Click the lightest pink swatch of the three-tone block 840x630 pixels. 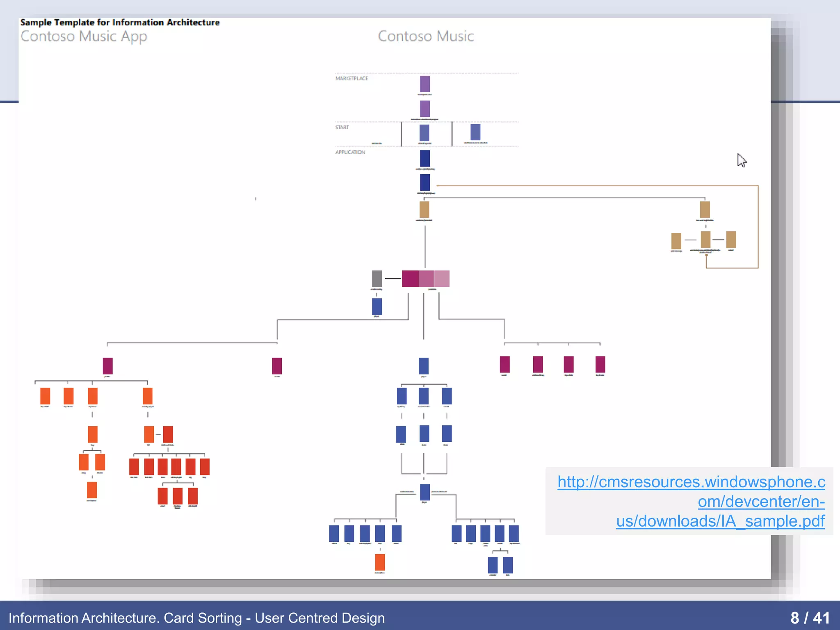[442, 278]
